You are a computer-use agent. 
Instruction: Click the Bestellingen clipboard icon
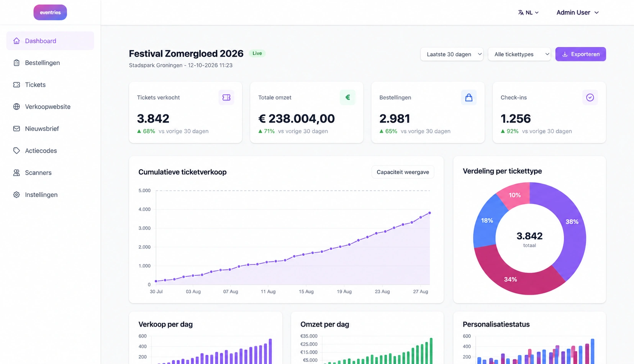coord(16,62)
